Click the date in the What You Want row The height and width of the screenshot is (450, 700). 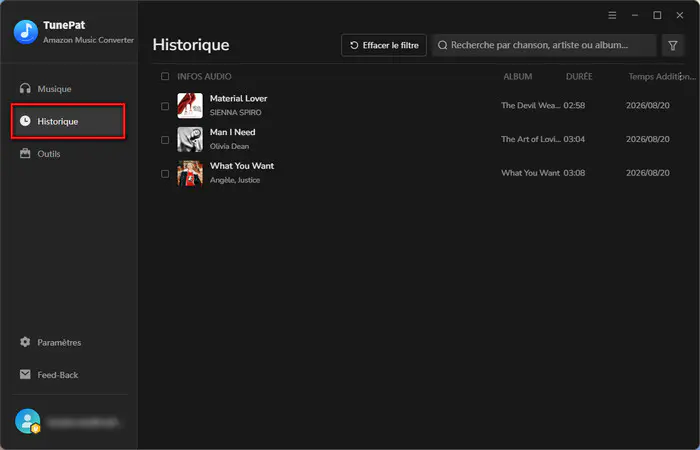coord(648,173)
